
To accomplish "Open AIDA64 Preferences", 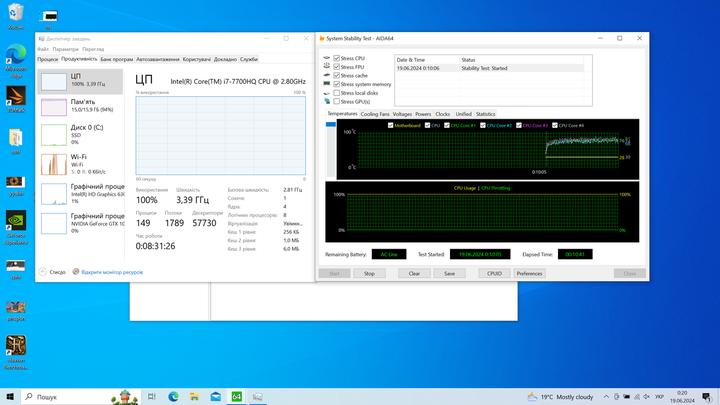I will 529,273.
